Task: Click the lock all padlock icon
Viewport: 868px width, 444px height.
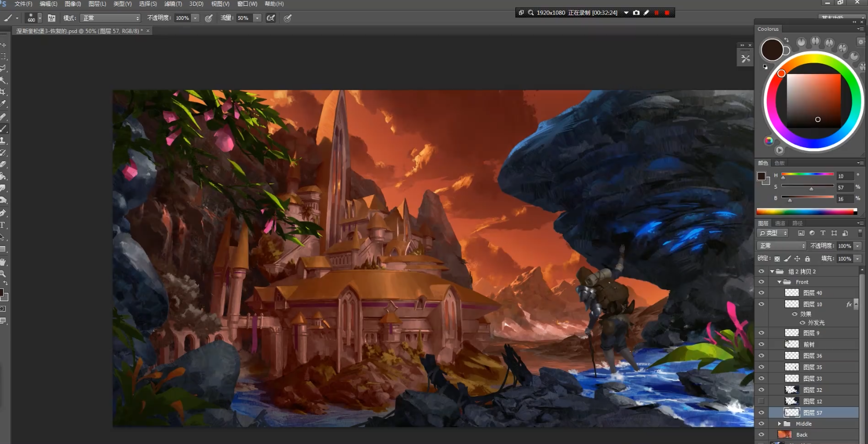Action: [807, 258]
